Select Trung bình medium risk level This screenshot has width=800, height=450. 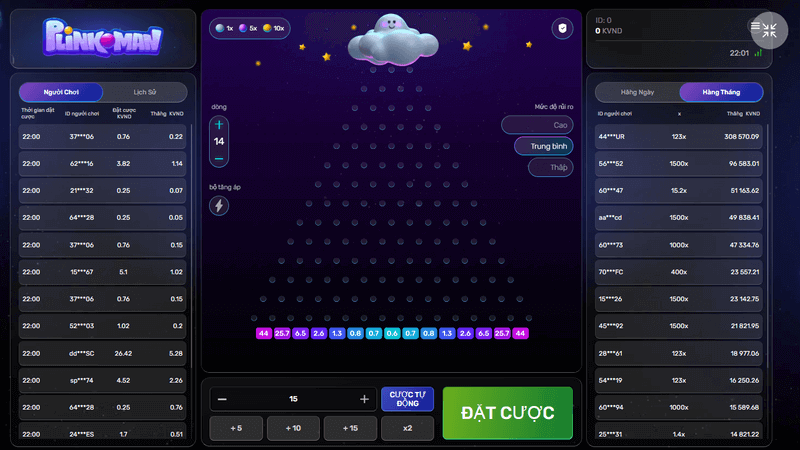(543, 146)
